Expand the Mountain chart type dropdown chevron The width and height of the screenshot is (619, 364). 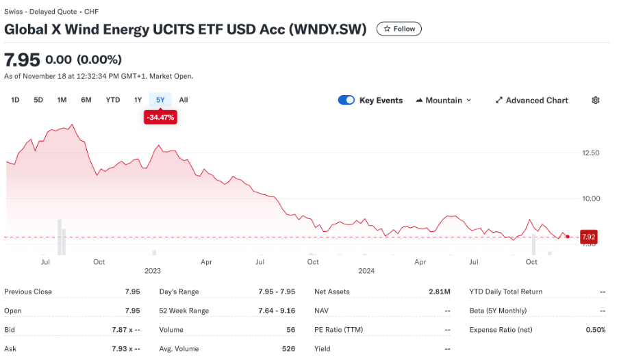point(468,100)
